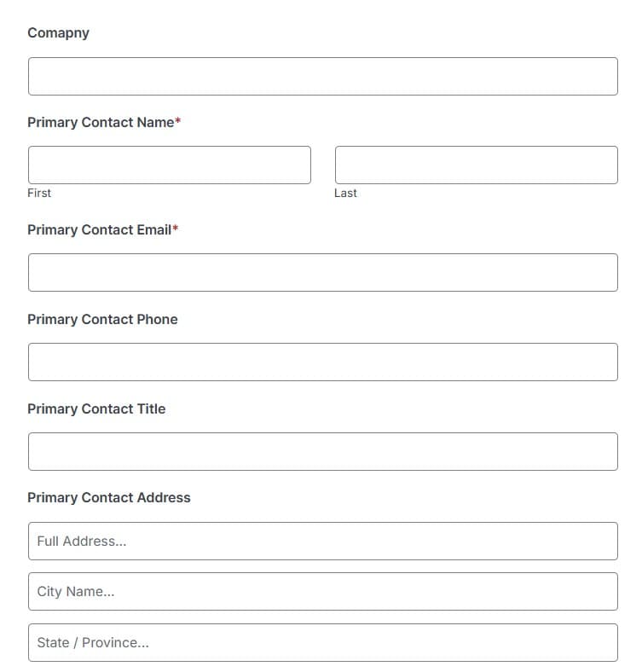
Task: Focus the Primary Contact Phone field
Action: tap(323, 362)
